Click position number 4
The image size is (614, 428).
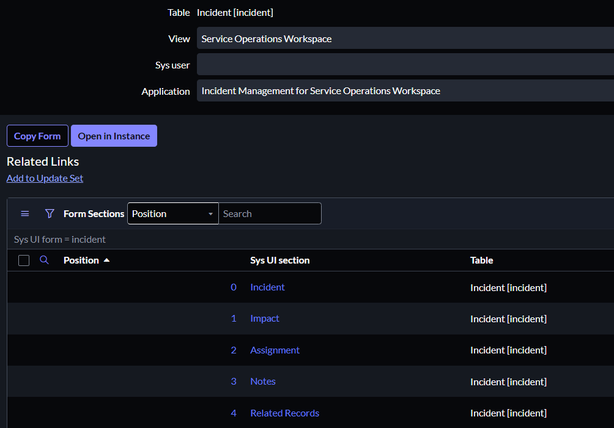(x=234, y=413)
